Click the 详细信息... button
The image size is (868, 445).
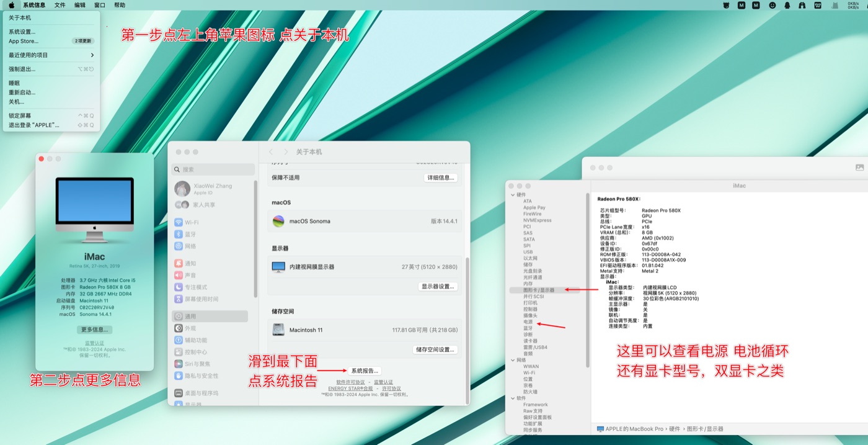click(x=441, y=178)
